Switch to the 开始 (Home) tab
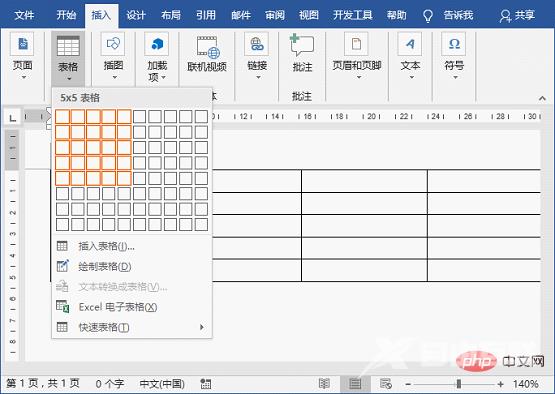 point(66,15)
